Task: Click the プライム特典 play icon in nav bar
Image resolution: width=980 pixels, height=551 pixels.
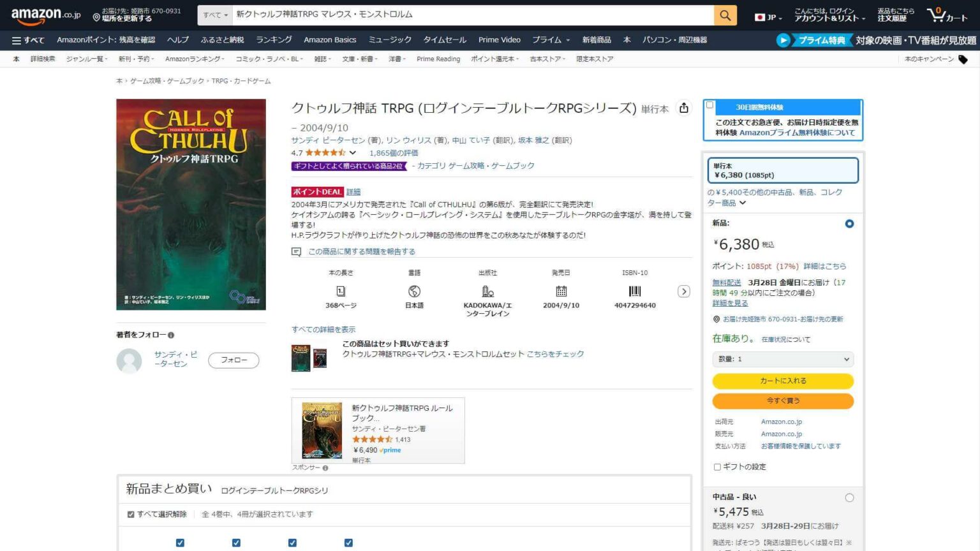Action: pos(783,40)
